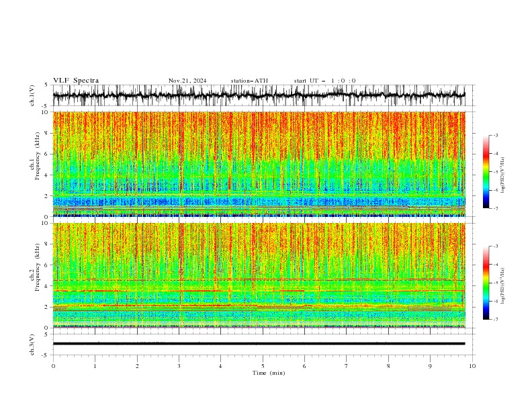Click the "7" tick on time axis
Viewport: 532px width, 411px height.
[347, 366]
